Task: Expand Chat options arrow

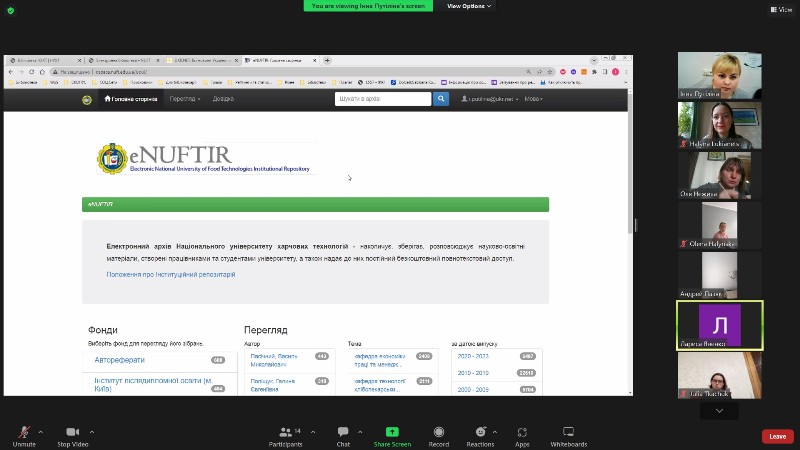Action: tap(360, 432)
